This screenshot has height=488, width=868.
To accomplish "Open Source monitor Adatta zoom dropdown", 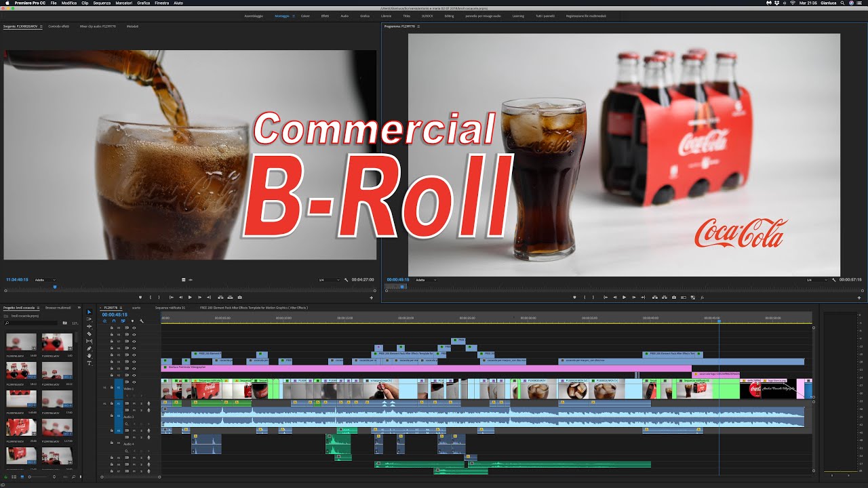I will tap(45, 279).
